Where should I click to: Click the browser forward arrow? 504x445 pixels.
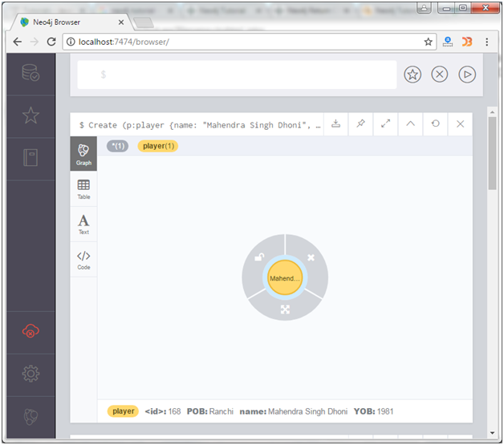click(x=35, y=42)
